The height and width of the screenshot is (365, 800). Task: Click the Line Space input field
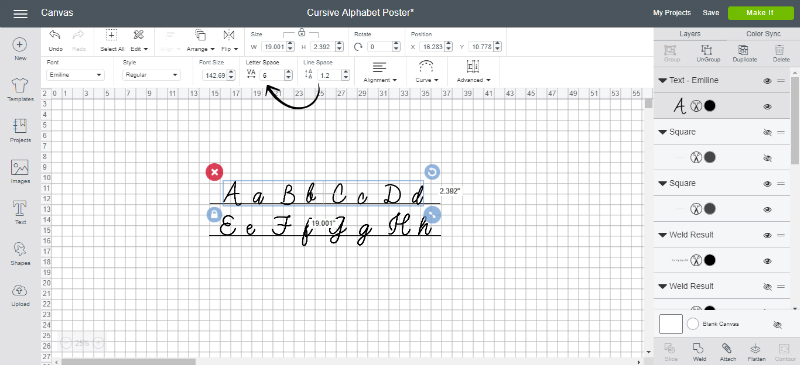329,75
